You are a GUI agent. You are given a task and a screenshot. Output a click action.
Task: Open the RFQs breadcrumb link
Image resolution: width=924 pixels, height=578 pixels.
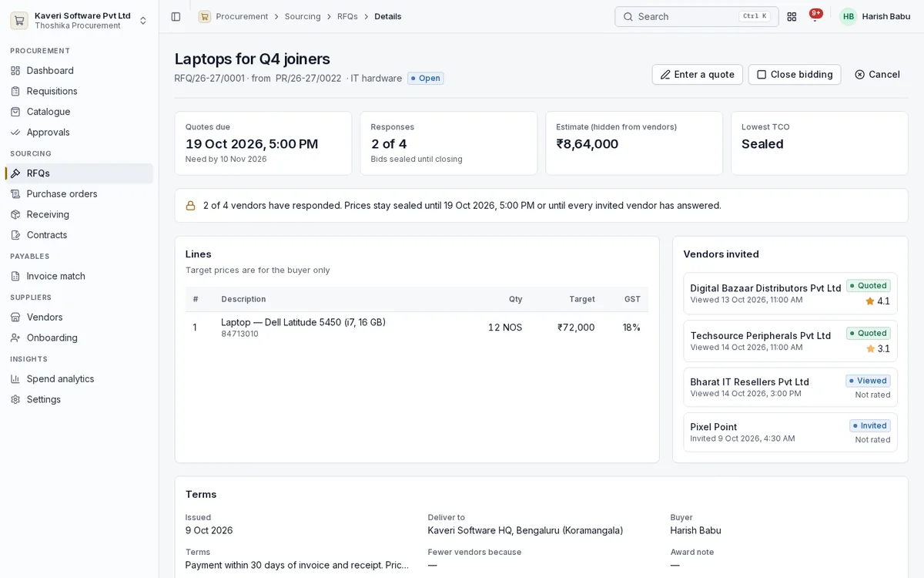click(347, 16)
